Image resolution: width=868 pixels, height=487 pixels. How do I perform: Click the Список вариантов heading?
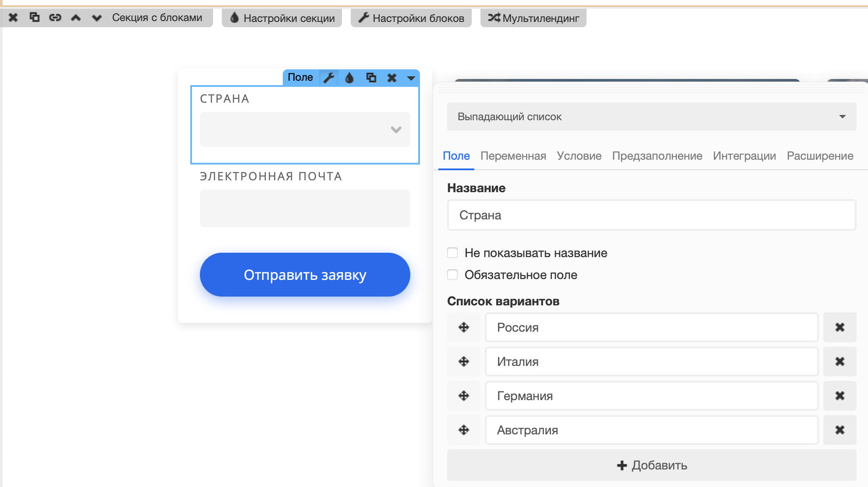click(503, 301)
